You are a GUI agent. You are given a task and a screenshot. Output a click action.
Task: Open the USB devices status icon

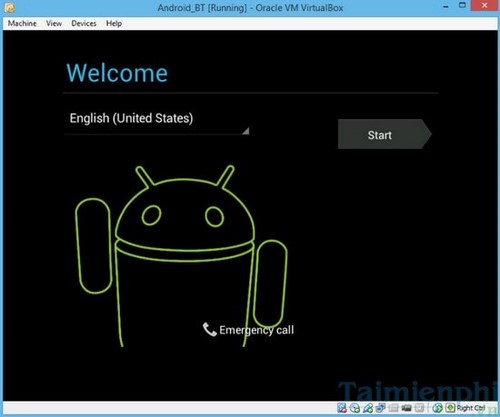[x=368, y=408]
